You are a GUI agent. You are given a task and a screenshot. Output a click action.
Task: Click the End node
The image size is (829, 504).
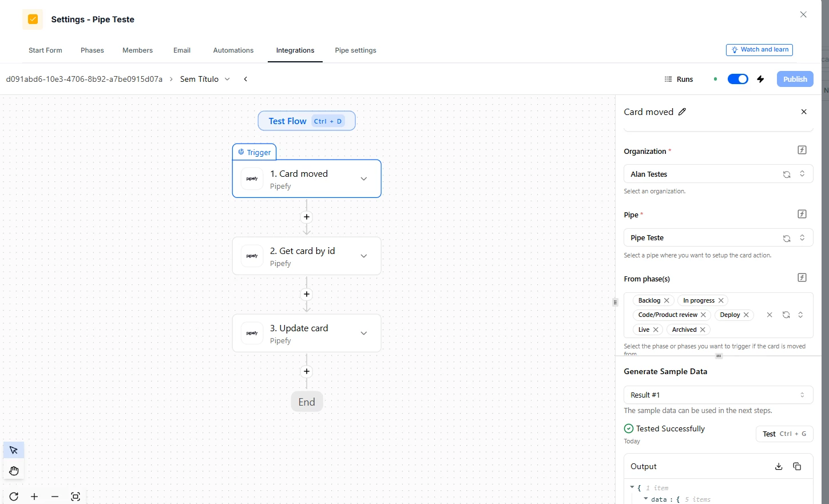click(307, 402)
